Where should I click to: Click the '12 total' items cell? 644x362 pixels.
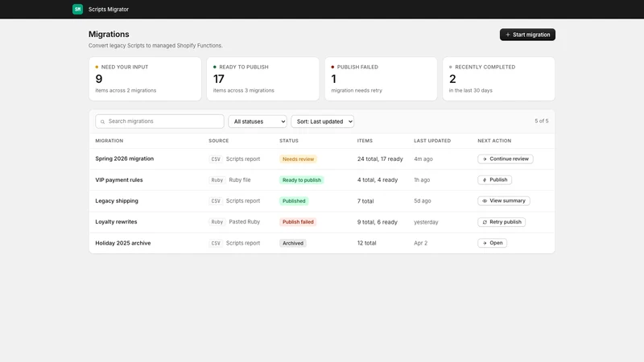(367, 243)
